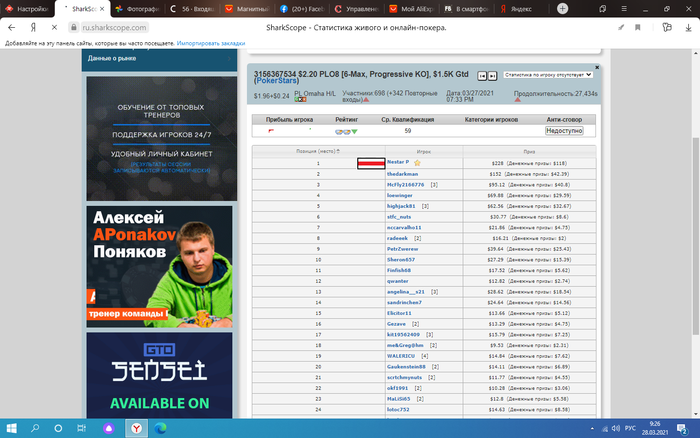Open player thedarkman profile
The width and height of the screenshot is (700, 438).
pyautogui.click(x=402, y=174)
